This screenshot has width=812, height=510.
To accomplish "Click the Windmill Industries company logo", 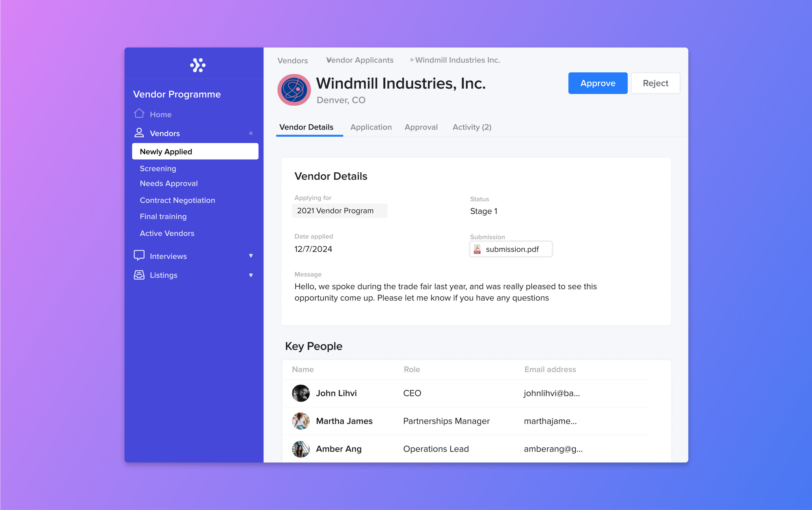I will point(294,90).
